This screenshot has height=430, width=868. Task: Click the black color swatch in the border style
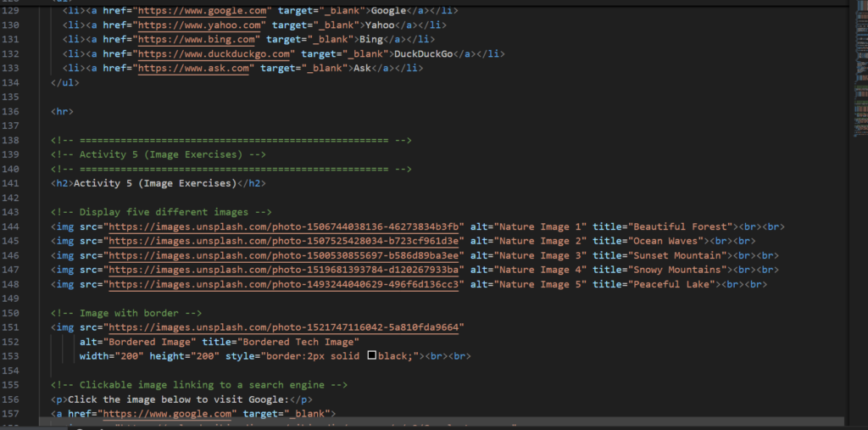371,357
